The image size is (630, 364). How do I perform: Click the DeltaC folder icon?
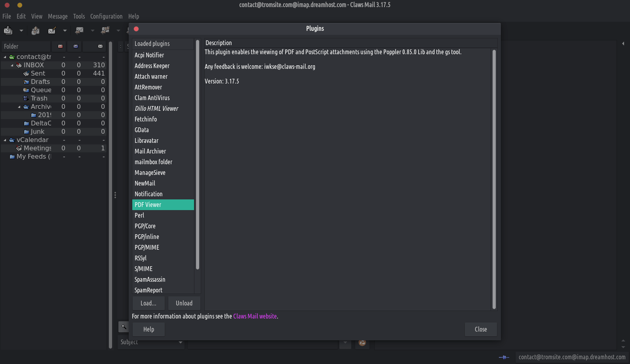(26, 123)
